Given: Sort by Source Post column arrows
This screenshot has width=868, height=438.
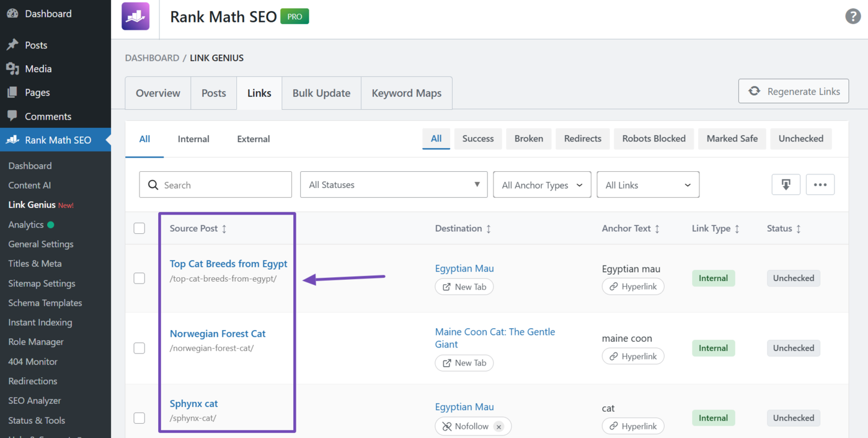Looking at the screenshot, I should click(224, 229).
